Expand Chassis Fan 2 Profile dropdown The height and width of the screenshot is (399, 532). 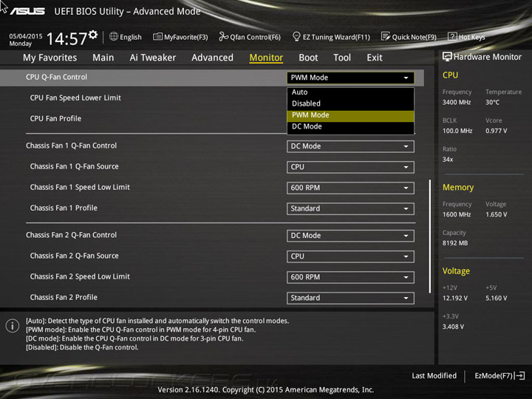(x=350, y=298)
